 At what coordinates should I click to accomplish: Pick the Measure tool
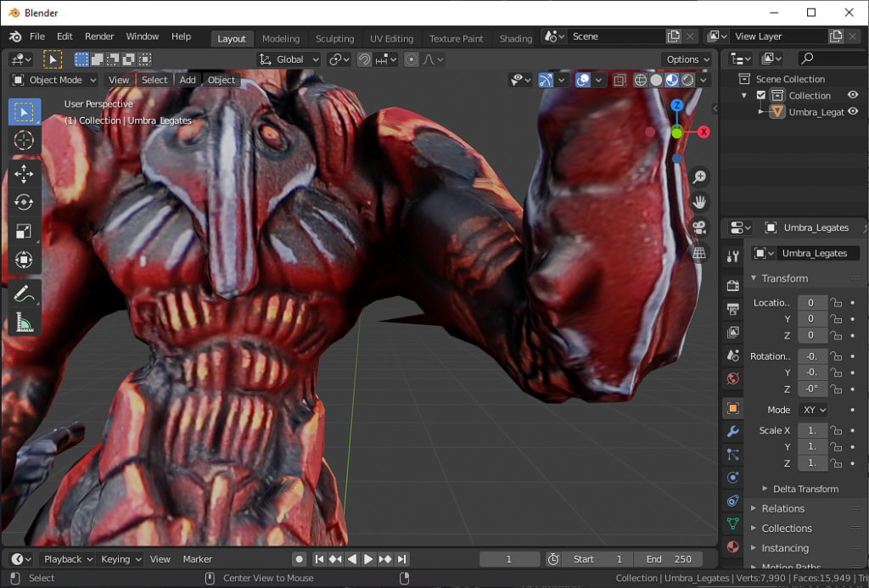(x=24, y=322)
